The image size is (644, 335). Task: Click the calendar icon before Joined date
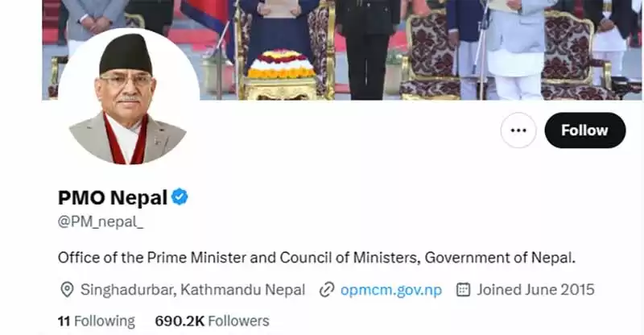pos(463,289)
